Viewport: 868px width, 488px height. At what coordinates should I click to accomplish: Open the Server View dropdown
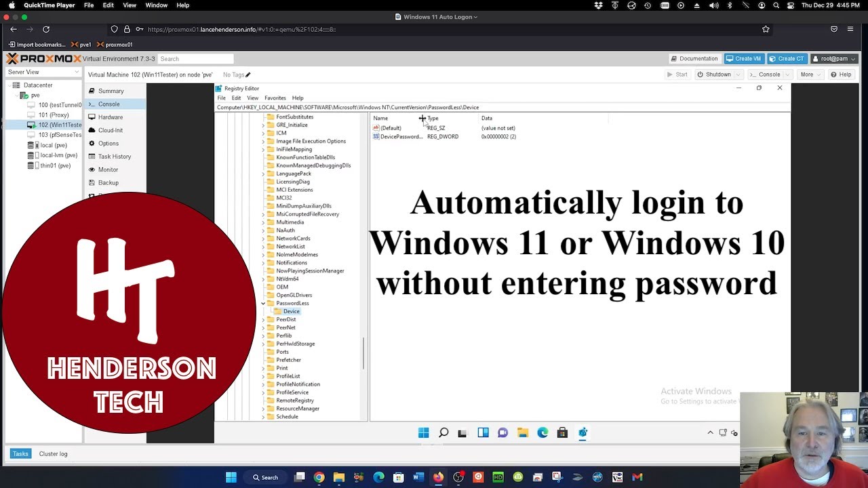tap(42, 72)
